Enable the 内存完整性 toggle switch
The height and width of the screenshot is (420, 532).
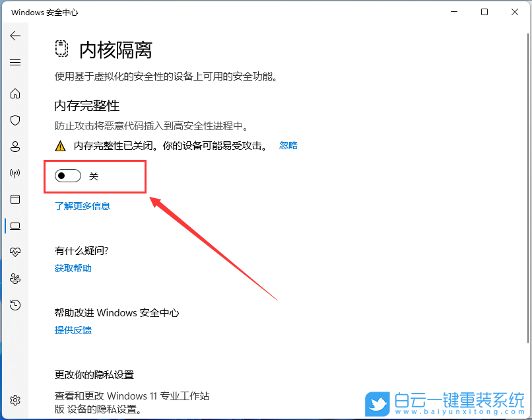coord(68,176)
